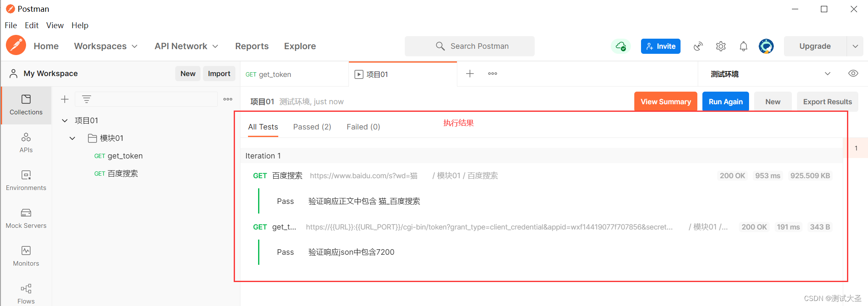
Task: Click Export Results button
Action: point(828,102)
